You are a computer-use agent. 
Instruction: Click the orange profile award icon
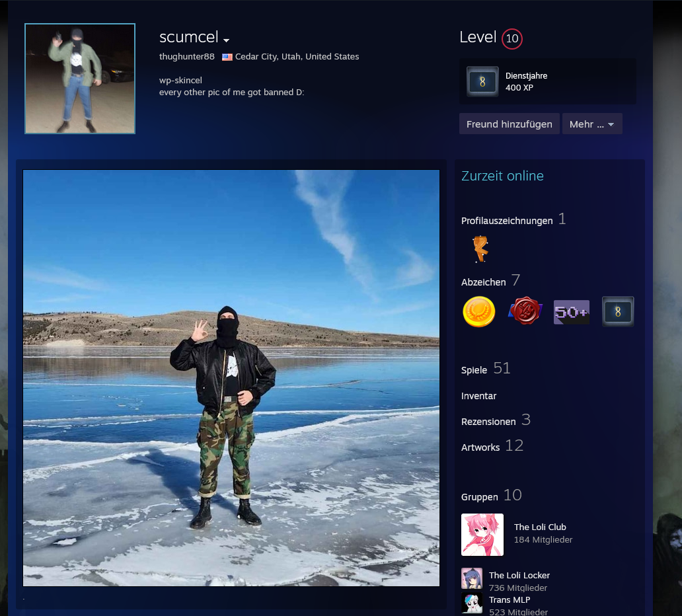coord(480,249)
